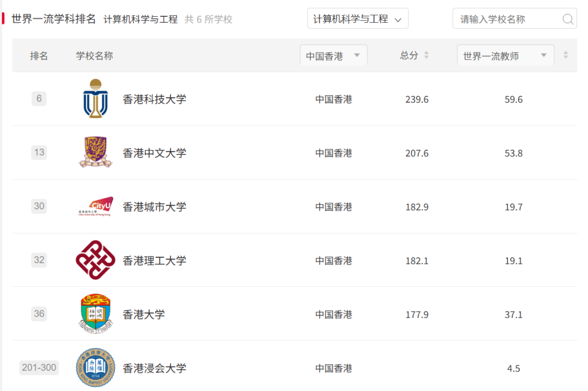Click the magnifier icon in the search box

click(x=568, y=18)
